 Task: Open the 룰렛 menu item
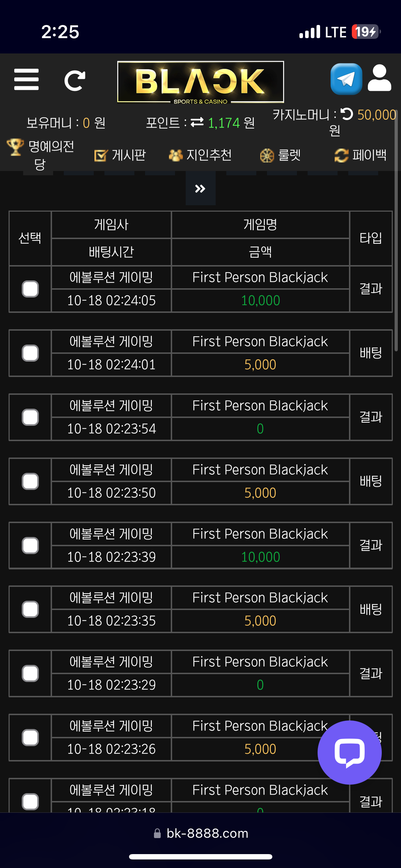coord(281,155)
